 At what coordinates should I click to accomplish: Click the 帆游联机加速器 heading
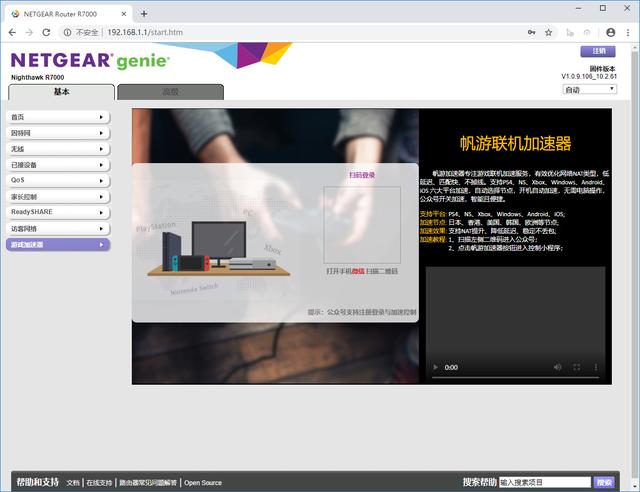tap(516, 143)
